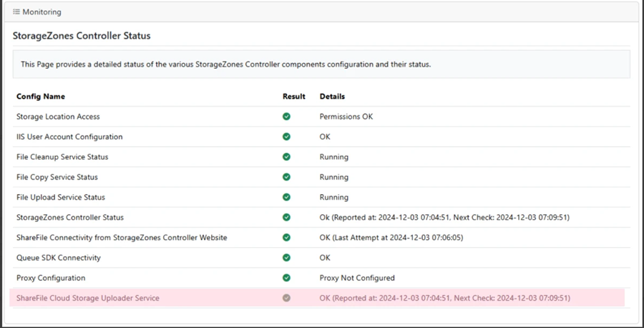This screenshot has width=644, height=328.
Task: Click the green checkmark for File Upload Service Status
Action: (x=286, y=197)
